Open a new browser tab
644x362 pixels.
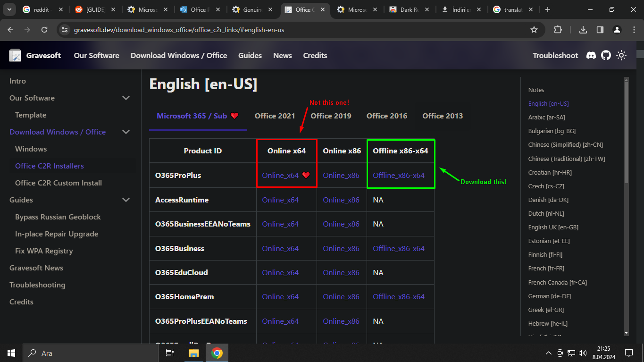click(548, 9)
